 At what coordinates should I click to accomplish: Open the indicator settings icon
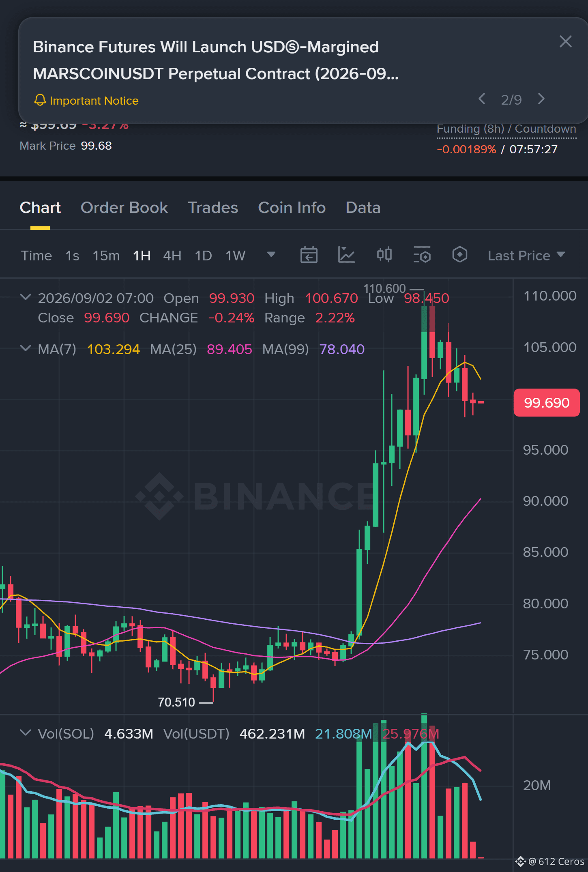pos(422,255)
